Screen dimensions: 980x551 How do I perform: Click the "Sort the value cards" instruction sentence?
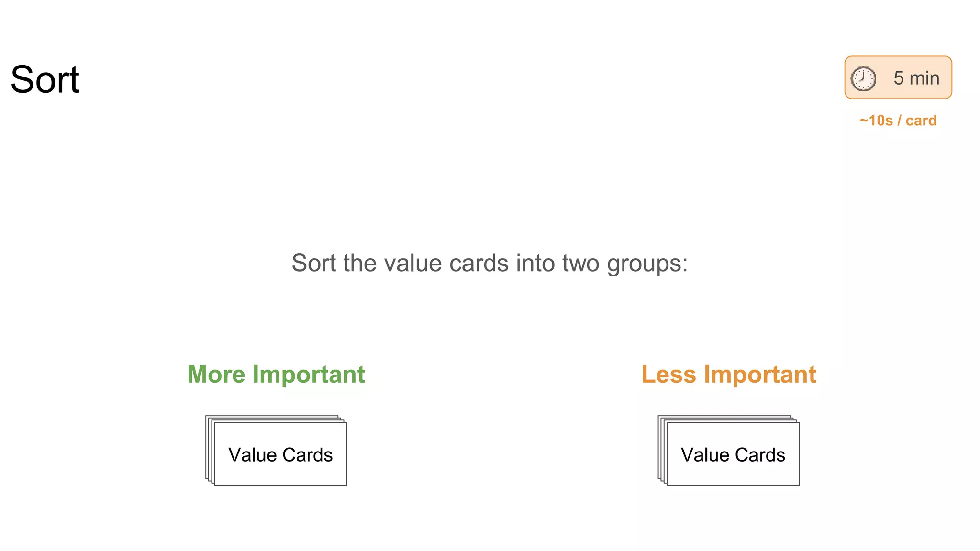pos(490,263)
